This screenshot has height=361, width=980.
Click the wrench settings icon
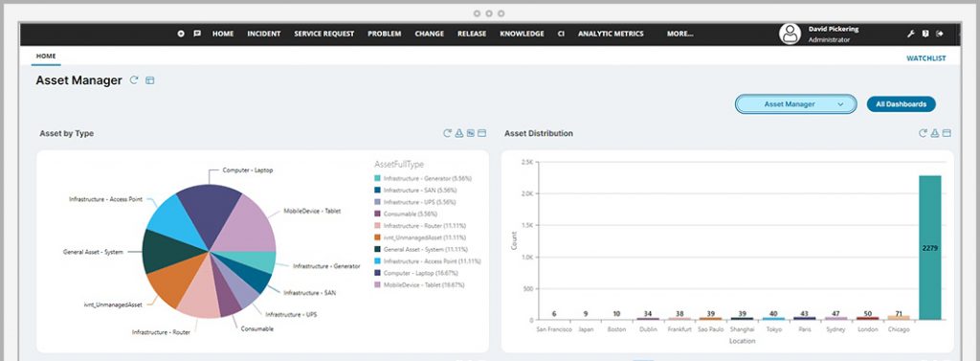click(x=911, y=34)
